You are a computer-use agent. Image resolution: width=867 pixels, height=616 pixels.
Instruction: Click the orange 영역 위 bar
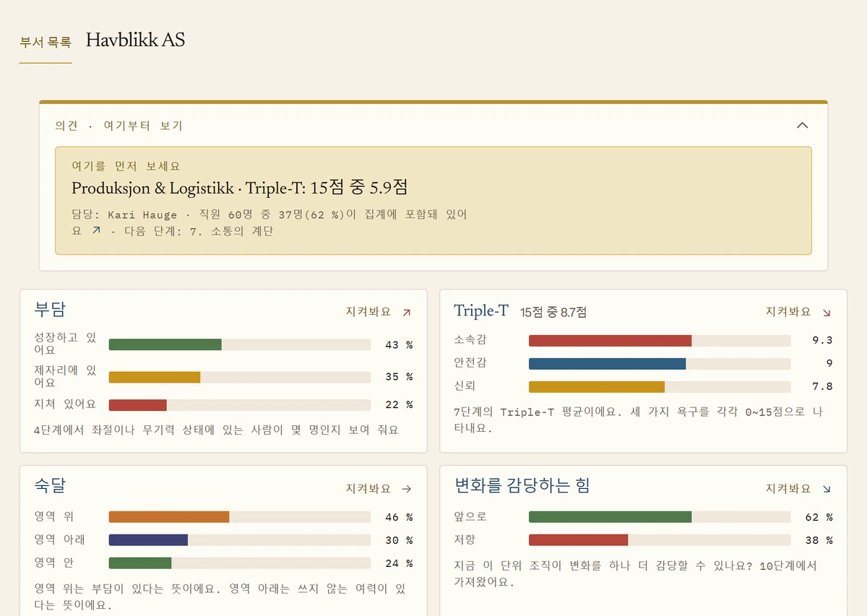[169, 517]
